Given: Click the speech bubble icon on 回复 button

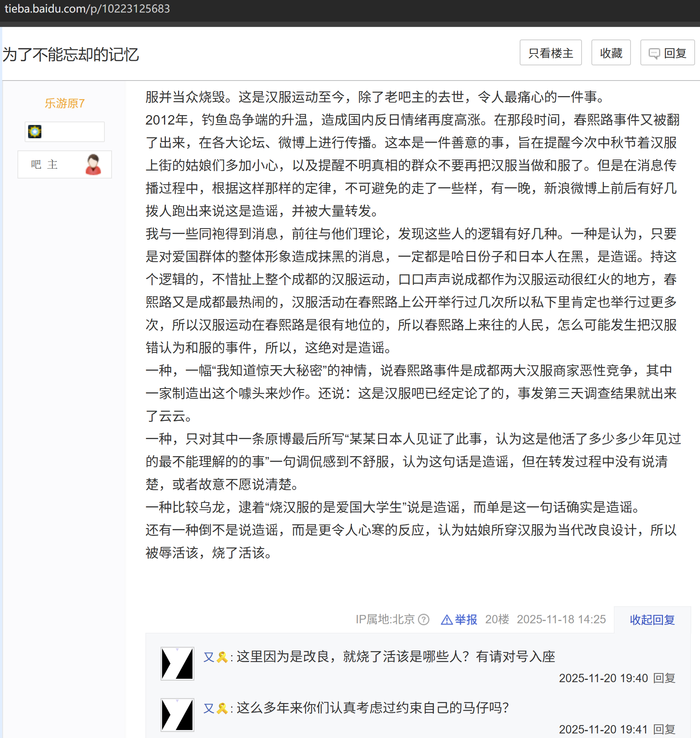Looking at the screenshot, I should point(654,54).
